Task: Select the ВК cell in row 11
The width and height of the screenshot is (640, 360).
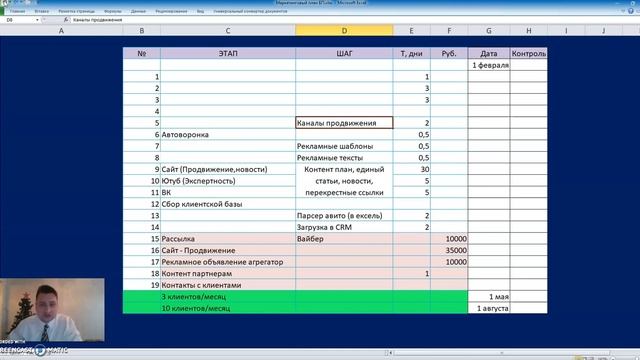Action: [228, 192]
